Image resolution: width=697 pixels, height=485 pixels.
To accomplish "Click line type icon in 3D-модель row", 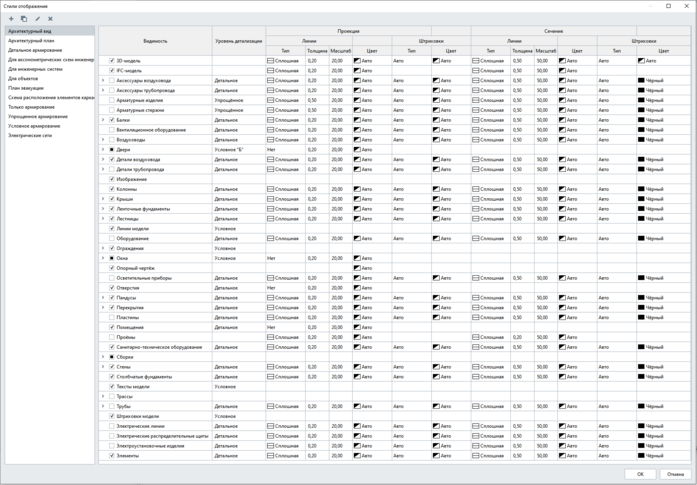I will 270,61.
